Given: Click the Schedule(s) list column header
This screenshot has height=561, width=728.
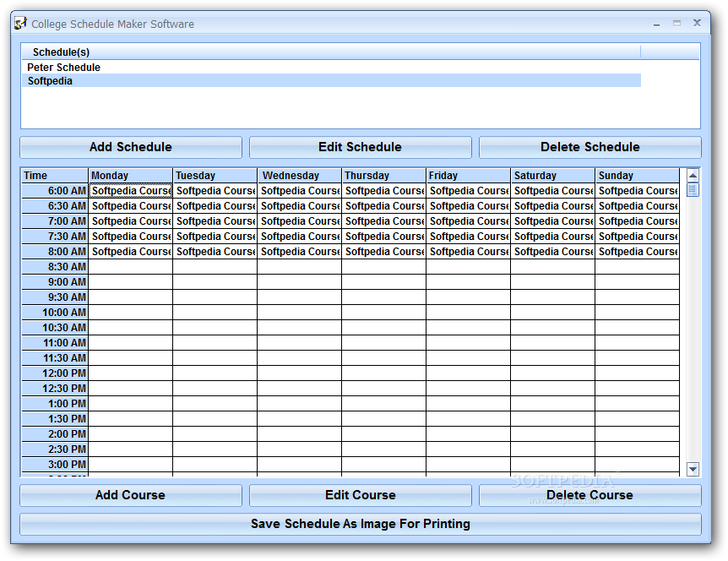Looking at the screenshot, I should (331, 52).
